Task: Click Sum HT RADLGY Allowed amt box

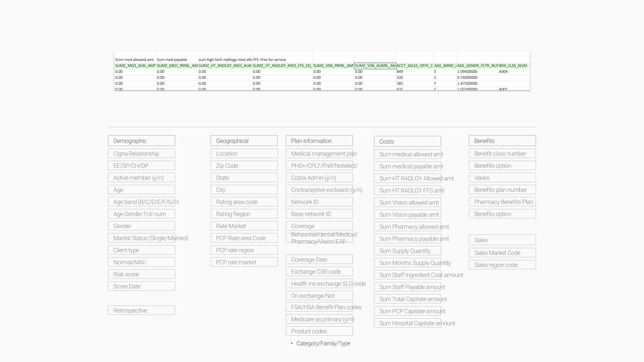Action: 408,178
